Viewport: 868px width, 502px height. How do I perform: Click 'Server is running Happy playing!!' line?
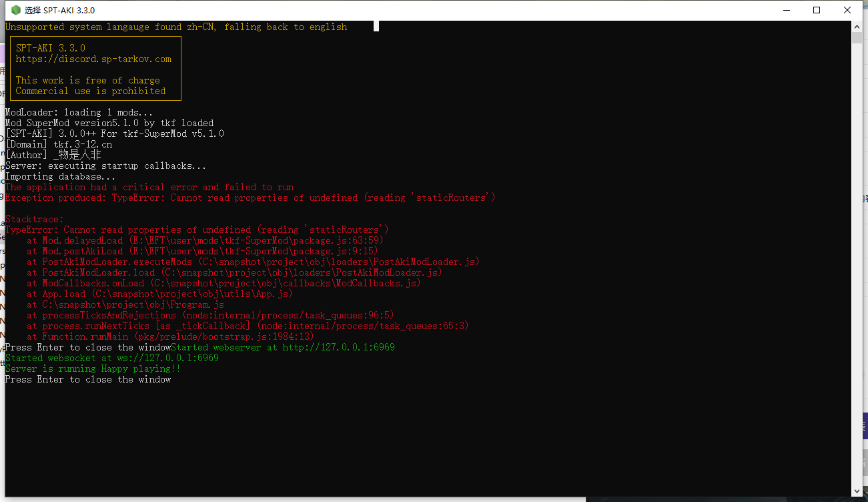tap(93, 368)
